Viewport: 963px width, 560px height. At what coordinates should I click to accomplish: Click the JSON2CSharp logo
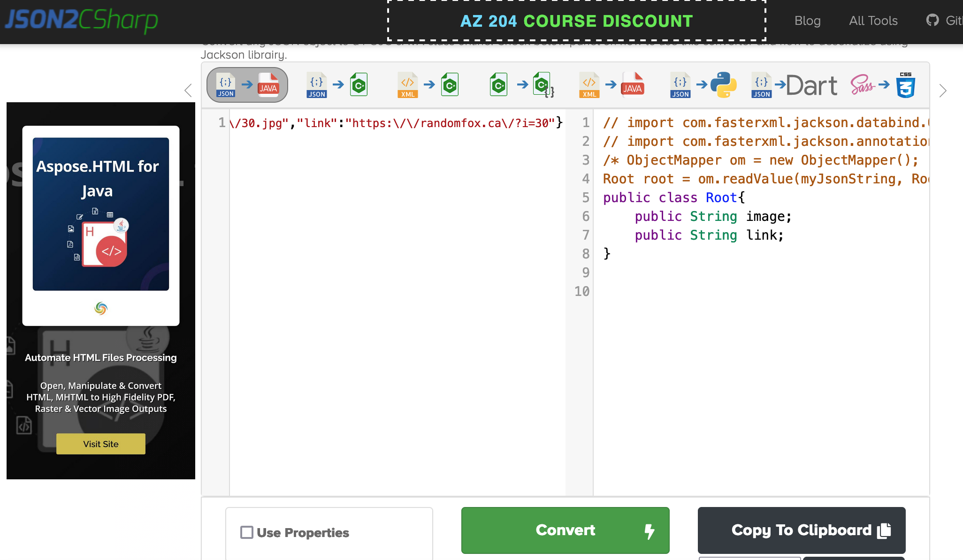[x=81, y=20]
